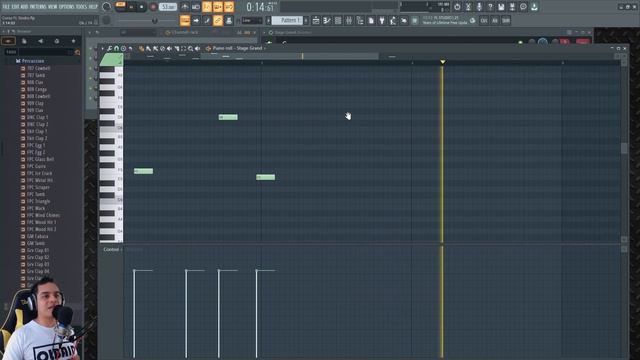This screenshot has width=640, height=360.
Task: Open the Channel rack view icon
Action: pyautogui.click(x=338, y=20)
